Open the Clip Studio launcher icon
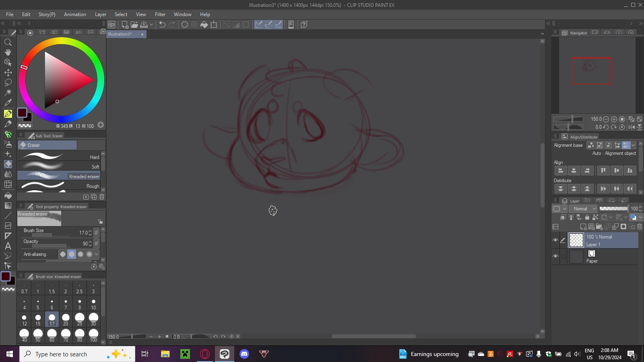The width and height of the screenshot is (644, 362). point(111,25)
